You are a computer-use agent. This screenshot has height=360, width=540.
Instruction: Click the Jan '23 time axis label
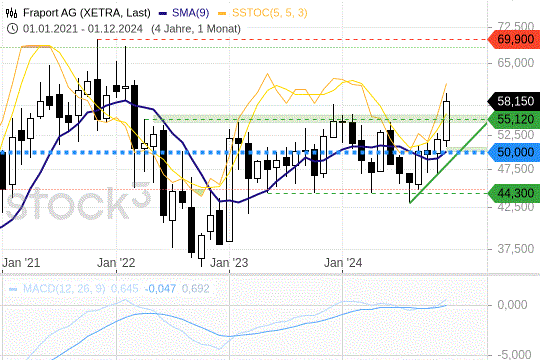coord(229,263)
